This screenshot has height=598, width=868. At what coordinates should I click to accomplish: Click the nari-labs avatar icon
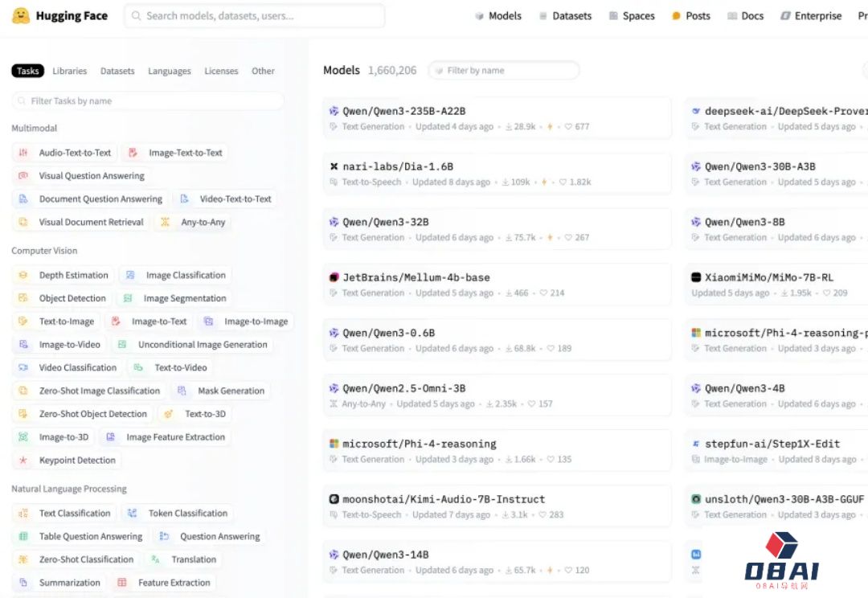click(x=334, y=166)
